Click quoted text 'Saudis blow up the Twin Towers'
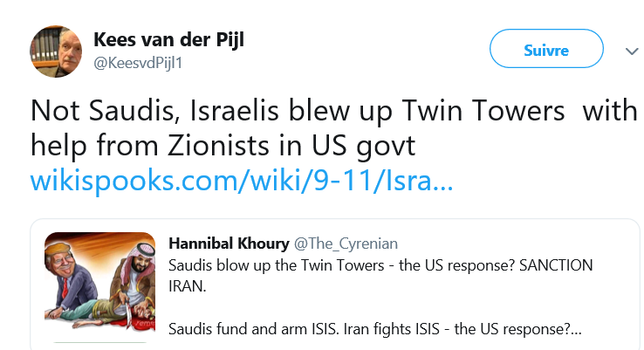The image size is (644, 350). pos(277,264)
